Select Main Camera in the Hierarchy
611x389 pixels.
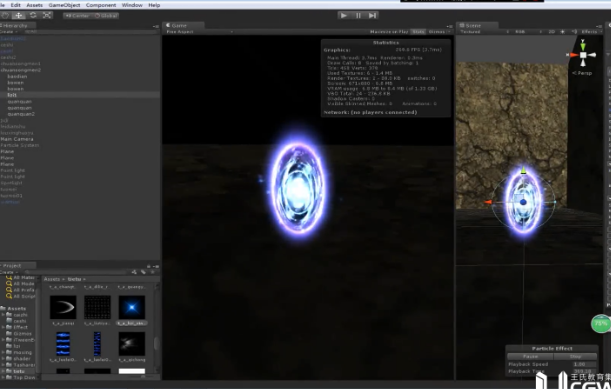(x=17, y=139)
